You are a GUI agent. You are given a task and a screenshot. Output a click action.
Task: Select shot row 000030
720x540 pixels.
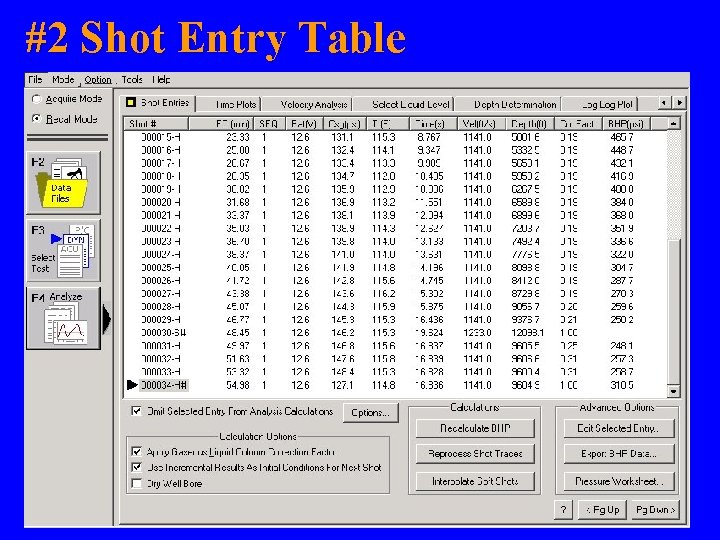[x=395, y=332]
